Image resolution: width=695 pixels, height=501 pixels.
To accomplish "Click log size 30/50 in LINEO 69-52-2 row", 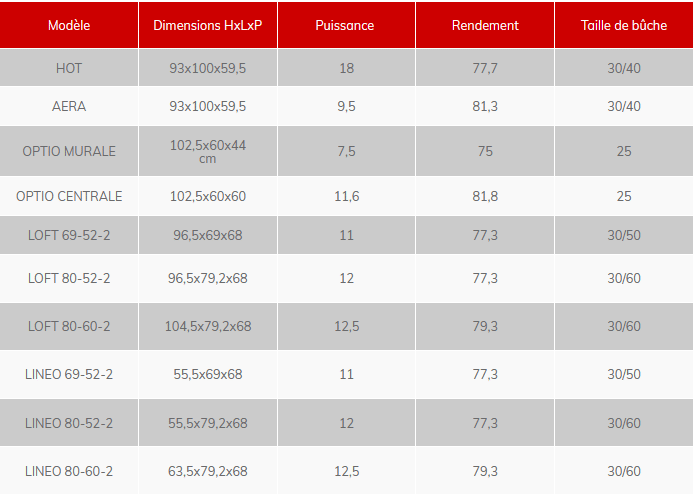I will (624, 374).
